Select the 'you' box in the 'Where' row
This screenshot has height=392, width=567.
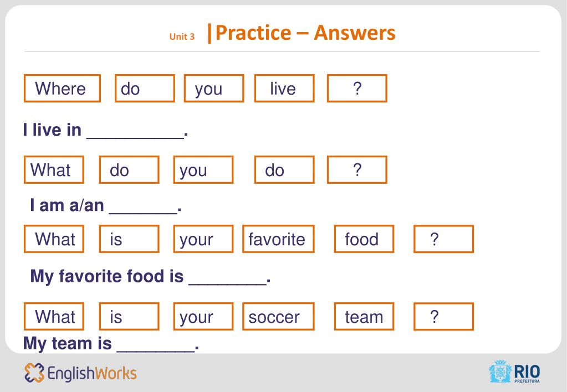coord(214,88)
